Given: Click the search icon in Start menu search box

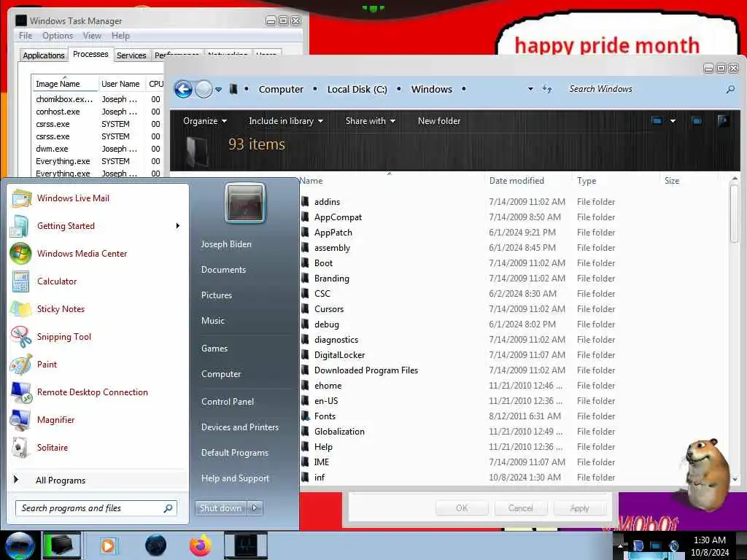Looking at the screenshot, I should (x=169, y=508).
